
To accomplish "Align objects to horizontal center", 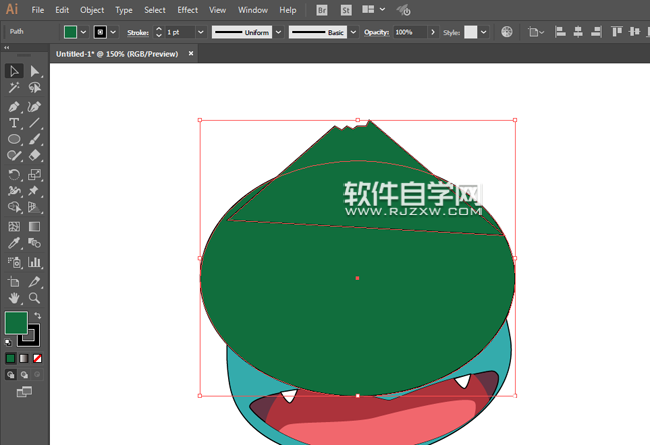I will (578, 32).
